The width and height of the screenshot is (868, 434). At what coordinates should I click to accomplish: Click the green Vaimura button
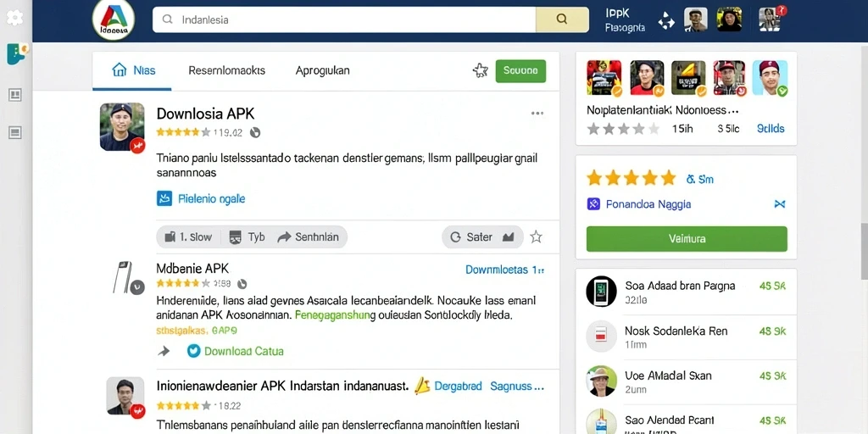pyautogui.click(x=687, y=238)
